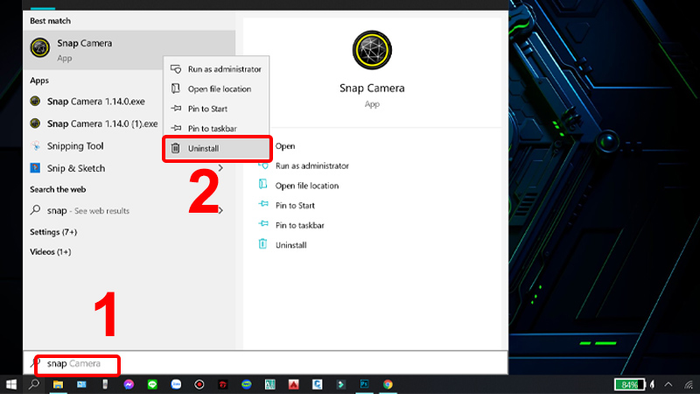Click trash icon beside context Uninstall

[x=175, y=148]
